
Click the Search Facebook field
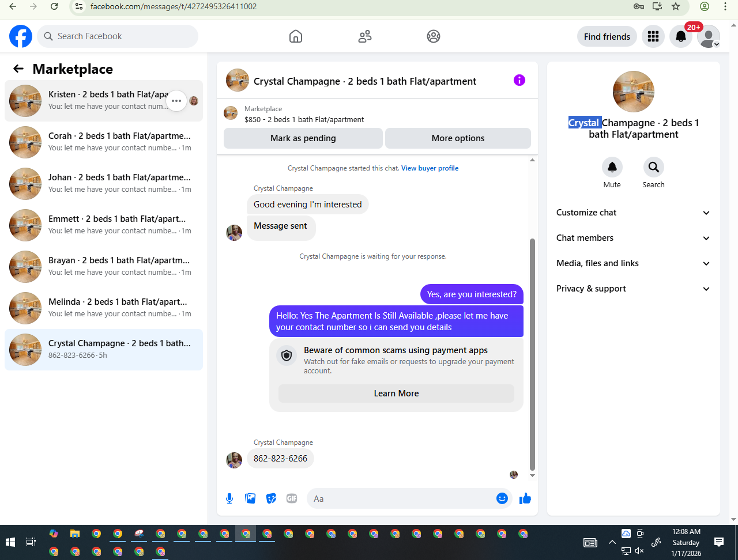[118, 36]
